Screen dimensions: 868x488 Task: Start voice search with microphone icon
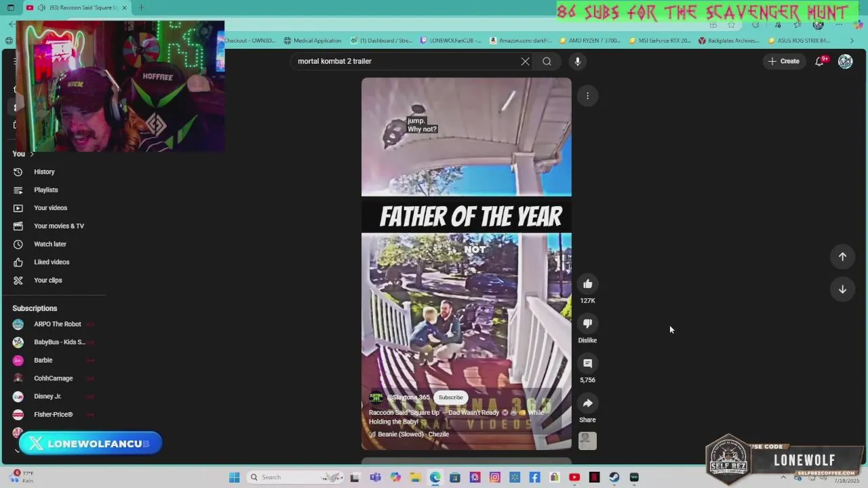578,61
